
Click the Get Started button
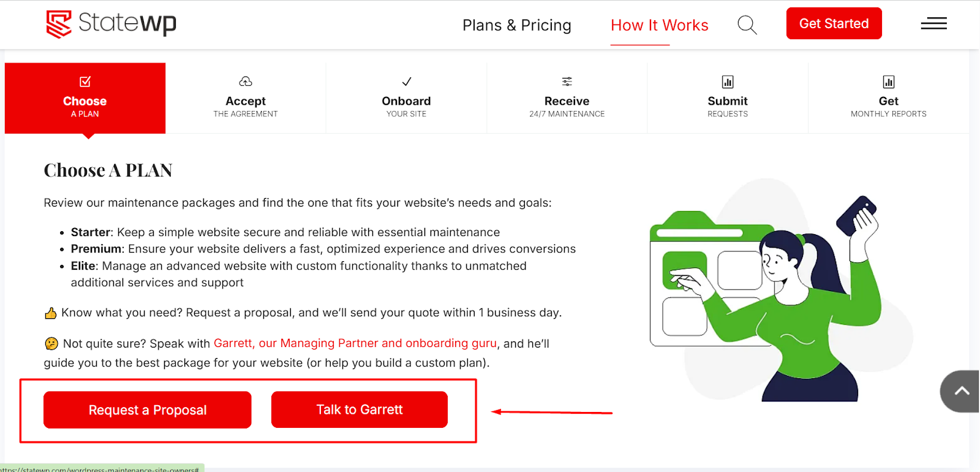click(x=834, y=23)
